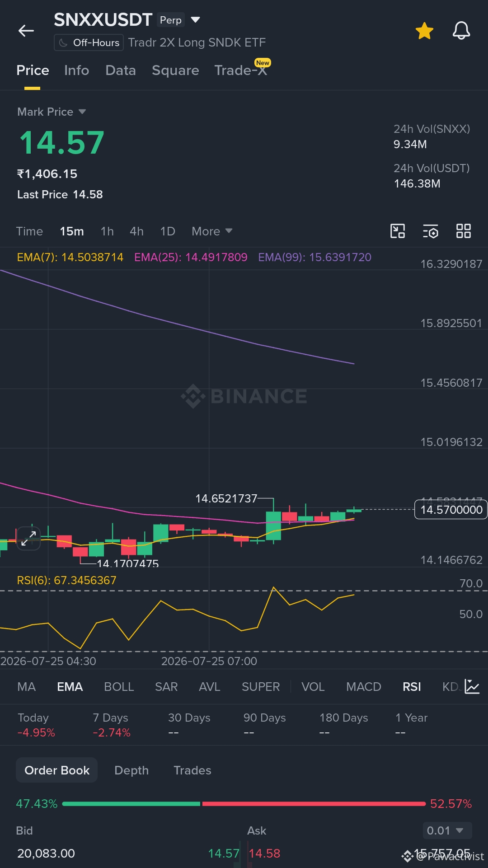Show the VOL sub-indicator

point(313,687)
